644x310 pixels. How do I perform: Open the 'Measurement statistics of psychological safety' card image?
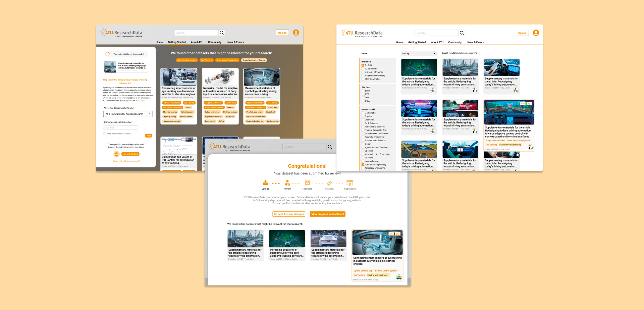coord(262,77)
